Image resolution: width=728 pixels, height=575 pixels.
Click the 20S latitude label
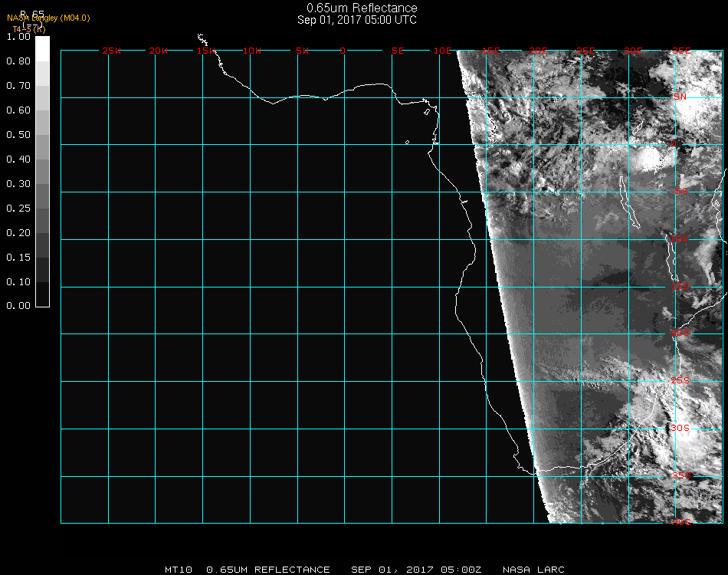pos(680,333)
